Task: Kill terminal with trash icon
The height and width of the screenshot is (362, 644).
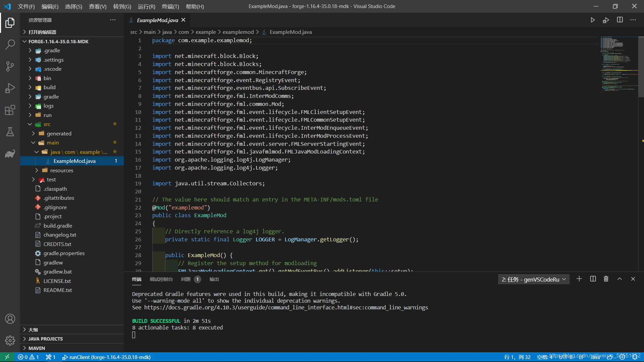Action: (x=606, y=279)
